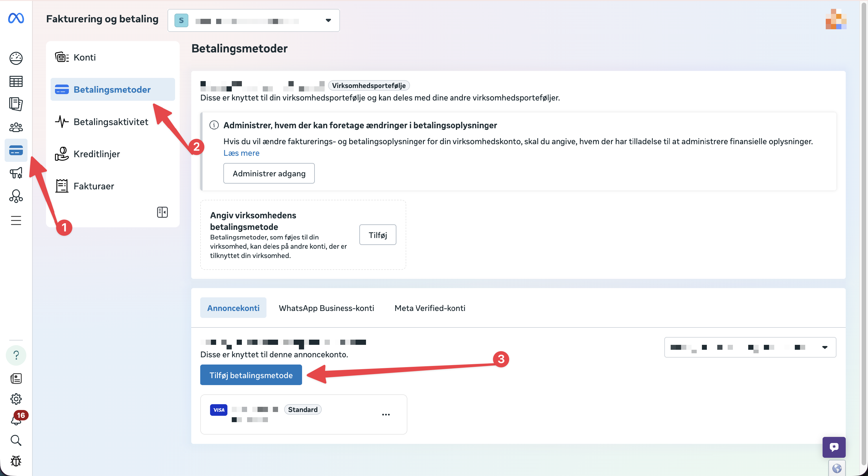This screenshot has width=868, height=476.
Task: Click the Administrer adgang button
Action: 269,173
